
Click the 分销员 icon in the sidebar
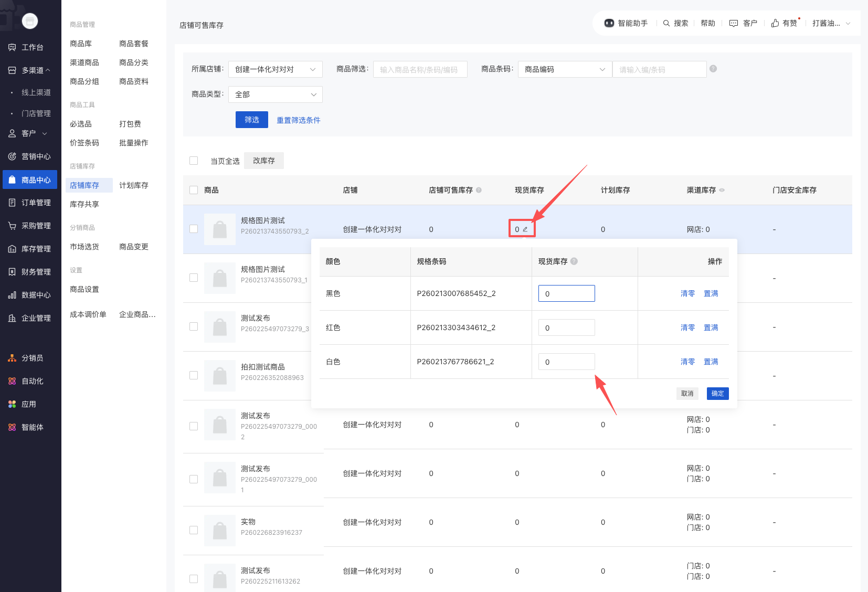tap(12, 358)
